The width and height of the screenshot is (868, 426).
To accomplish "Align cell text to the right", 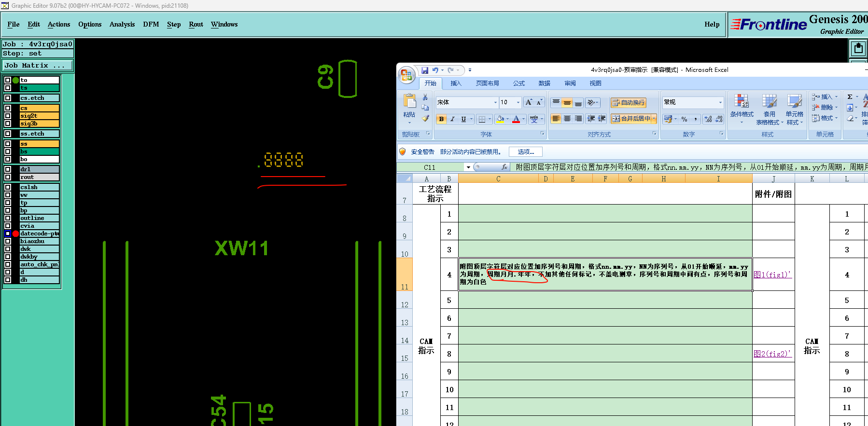I will [x=578, y=119].
